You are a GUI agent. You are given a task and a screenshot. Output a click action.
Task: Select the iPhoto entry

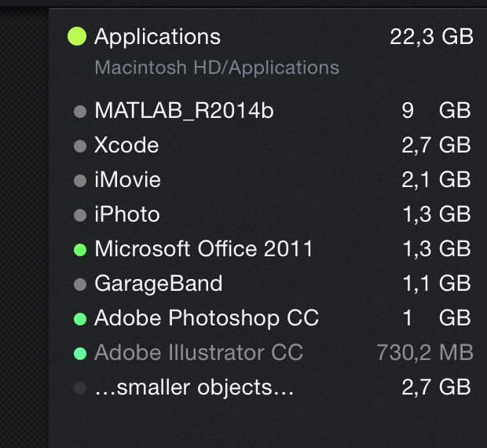[x=127, y=215]
